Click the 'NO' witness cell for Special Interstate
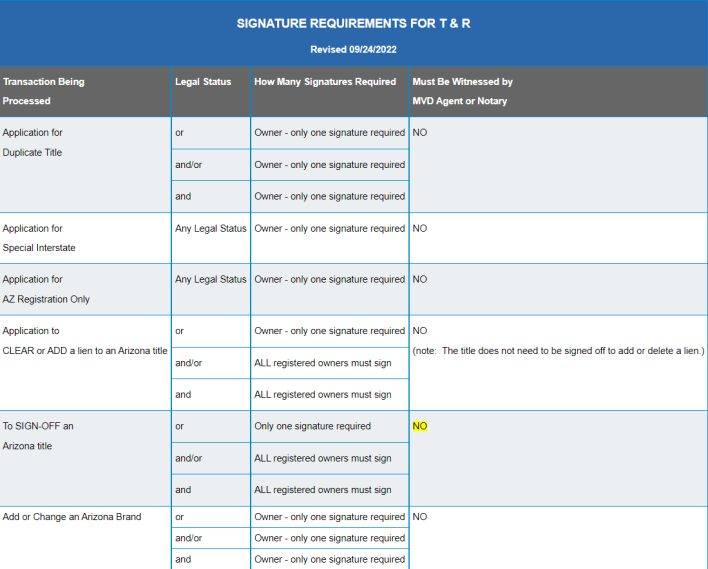Image resolution: width=708 pixels, height=569 pixels. (559, 238)
